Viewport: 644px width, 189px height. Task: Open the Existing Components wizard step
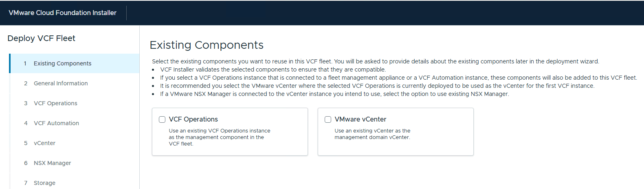pos(62,63)
